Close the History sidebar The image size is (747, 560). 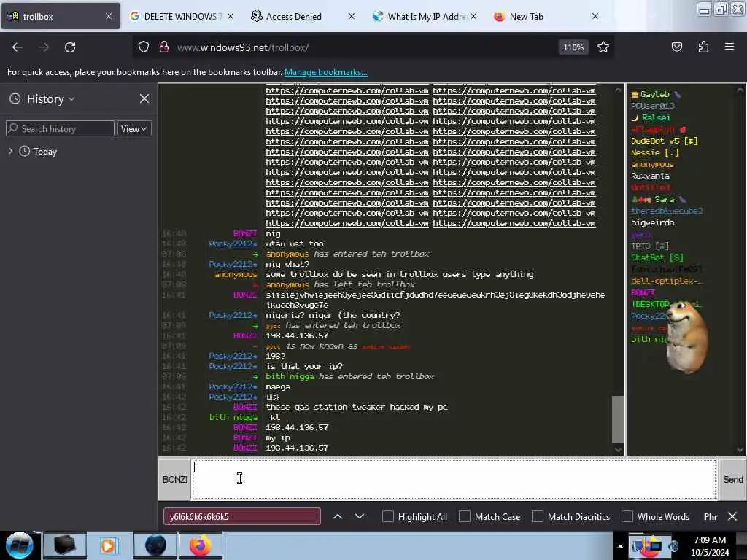[x=144, y=98]
